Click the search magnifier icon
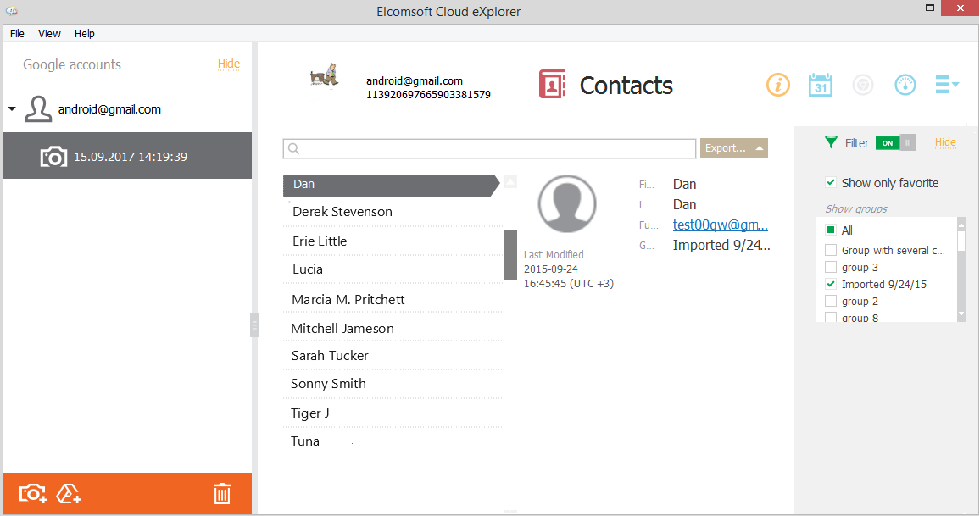The image size is (980, 516). click(294, 148)
